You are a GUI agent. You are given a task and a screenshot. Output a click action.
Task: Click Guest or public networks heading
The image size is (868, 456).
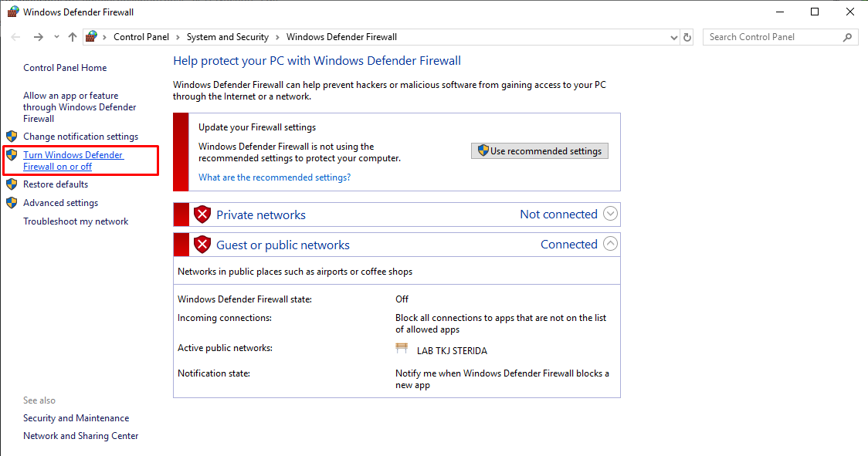pyautogui.click(x=283, y=245)
